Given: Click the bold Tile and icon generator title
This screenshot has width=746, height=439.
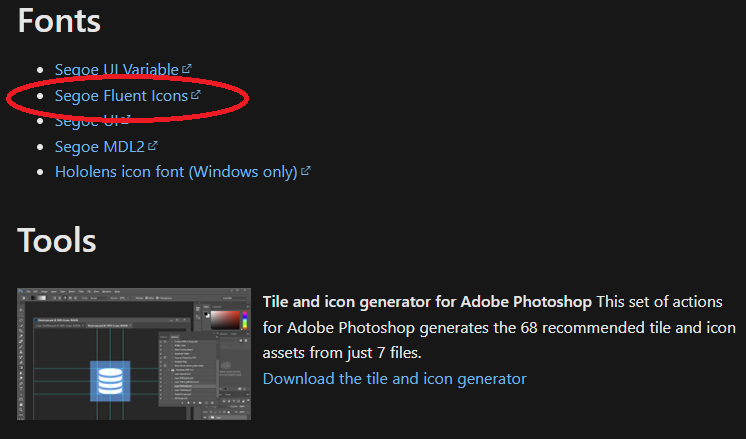Looking at the screenshot, I should tap(427, 302).
